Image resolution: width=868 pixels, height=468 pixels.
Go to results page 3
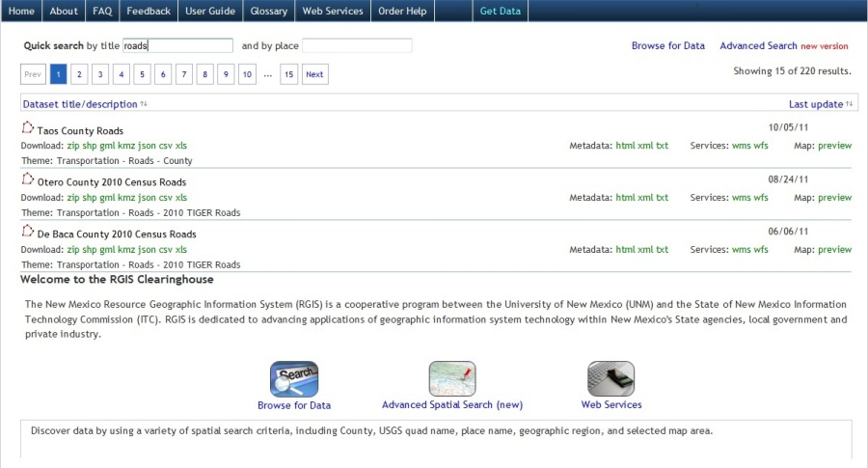click(100, 74)
